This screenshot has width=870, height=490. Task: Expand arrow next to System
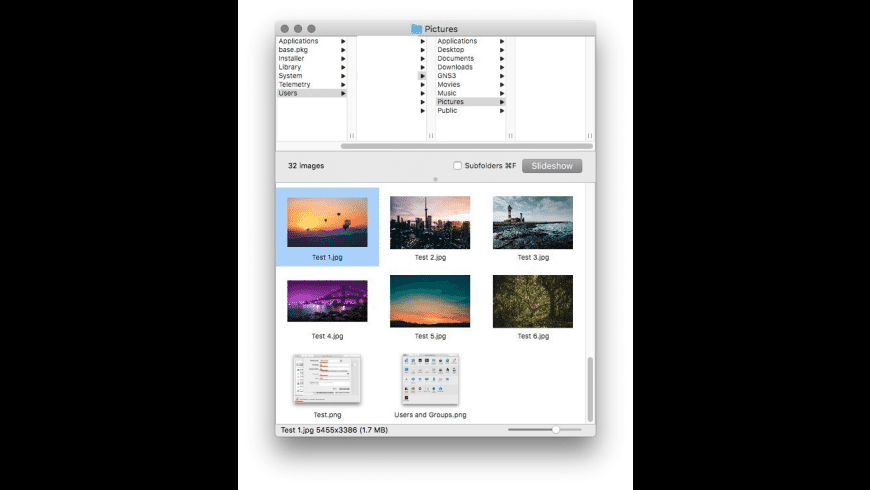point(343,75)
